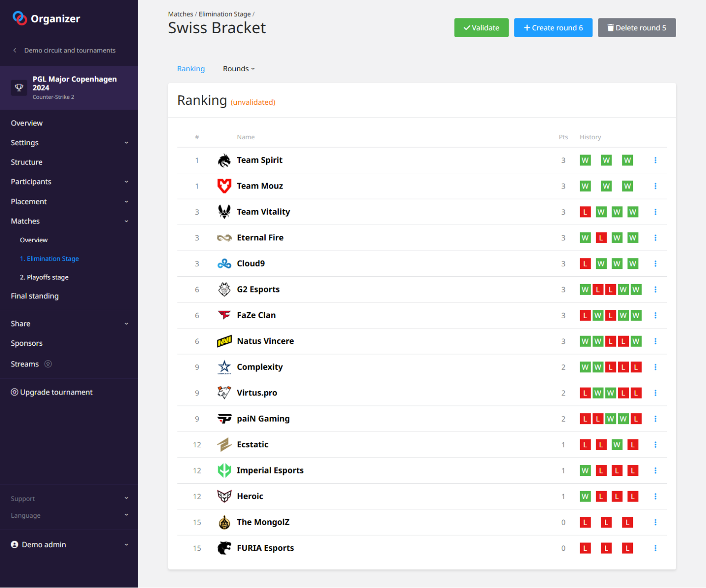The image size is (706, 588).
Task: Click the Natus Vincere logo icon
Action: click(224, 341)
